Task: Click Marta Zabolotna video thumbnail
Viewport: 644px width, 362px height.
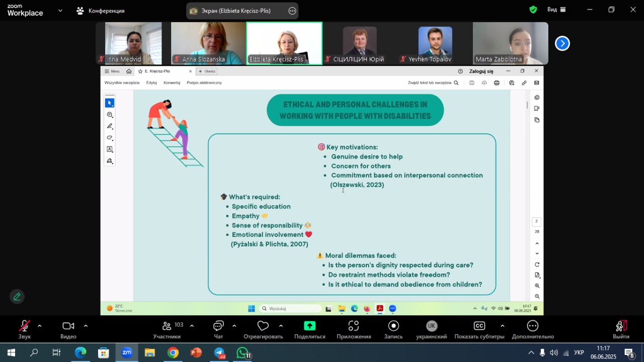Action: (x=510, y=43)
